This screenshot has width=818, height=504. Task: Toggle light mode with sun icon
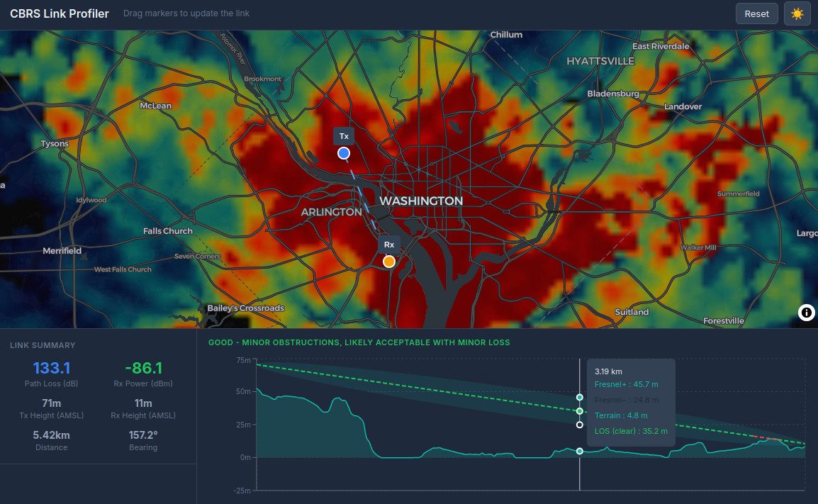coord(797,14)
